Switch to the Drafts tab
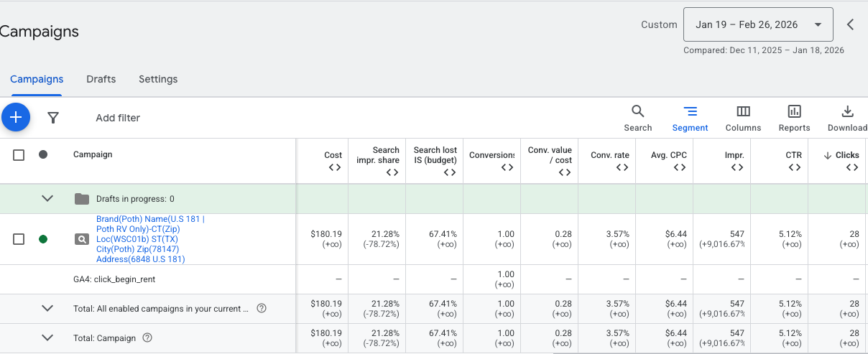 pyautogui.click(x=101, y=79)
